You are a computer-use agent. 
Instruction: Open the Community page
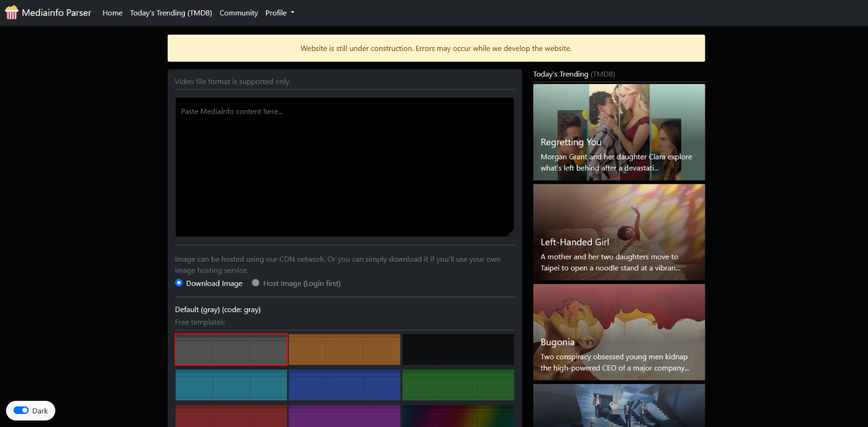[239, 13]
